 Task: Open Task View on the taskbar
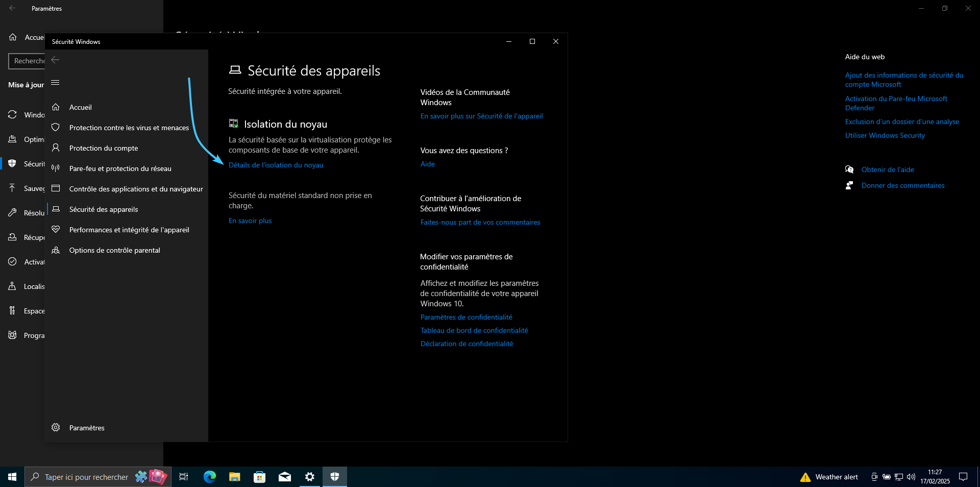184,477
